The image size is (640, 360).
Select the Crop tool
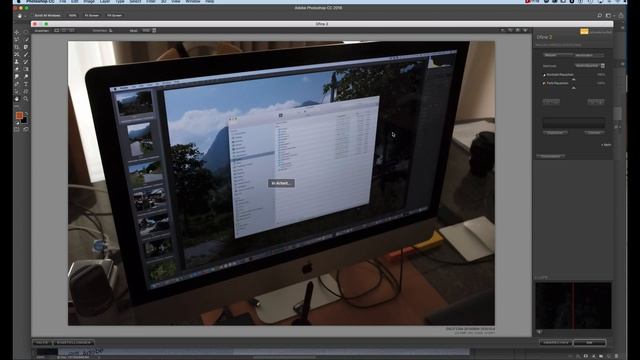[x=17, y=47]
